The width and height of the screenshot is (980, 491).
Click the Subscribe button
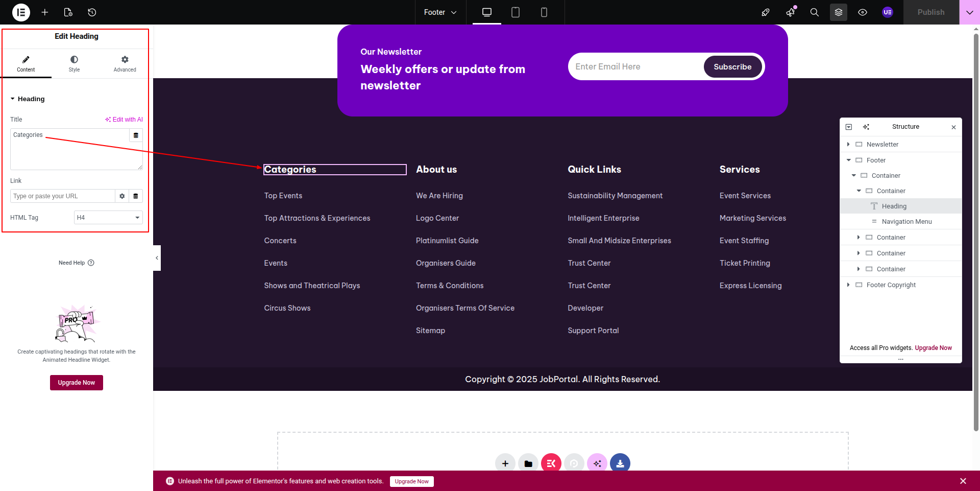point(732,67)
